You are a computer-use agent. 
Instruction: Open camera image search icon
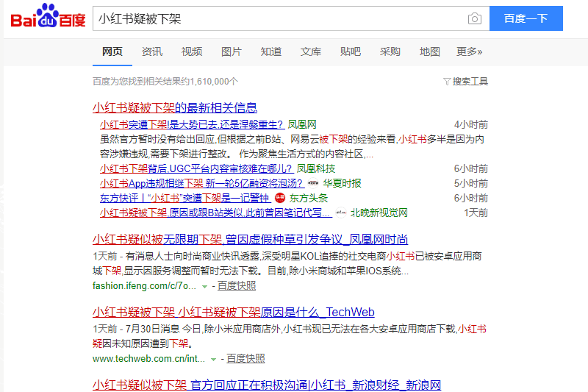click(474, 18)
